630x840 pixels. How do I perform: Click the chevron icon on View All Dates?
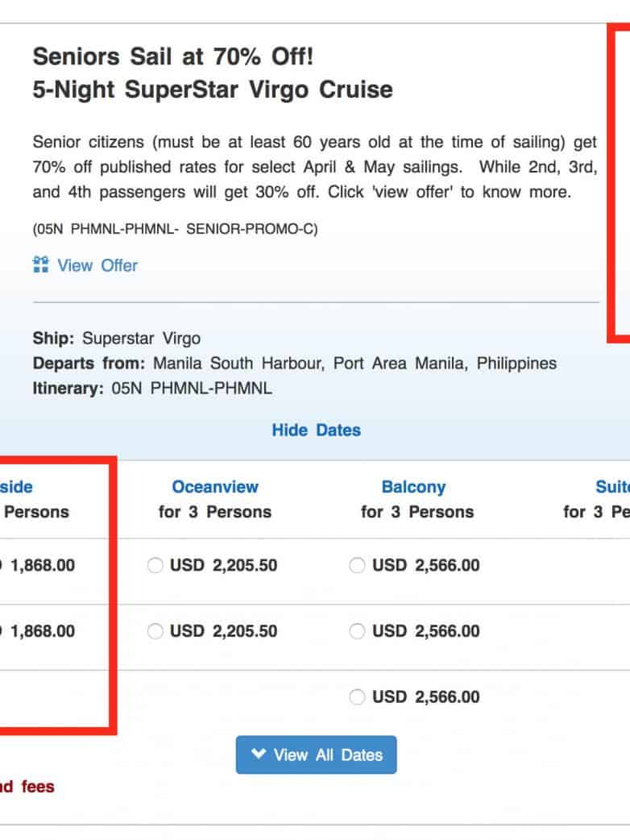click(258, 755)
